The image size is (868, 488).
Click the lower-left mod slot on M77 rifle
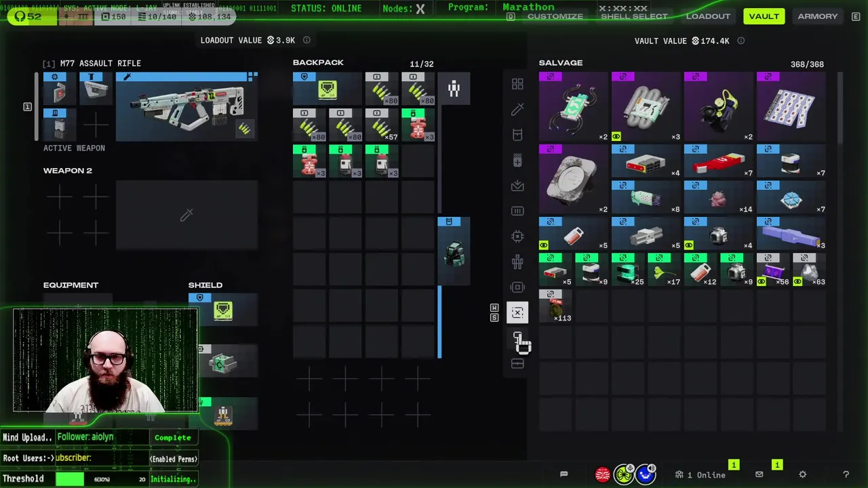(59, 125)
